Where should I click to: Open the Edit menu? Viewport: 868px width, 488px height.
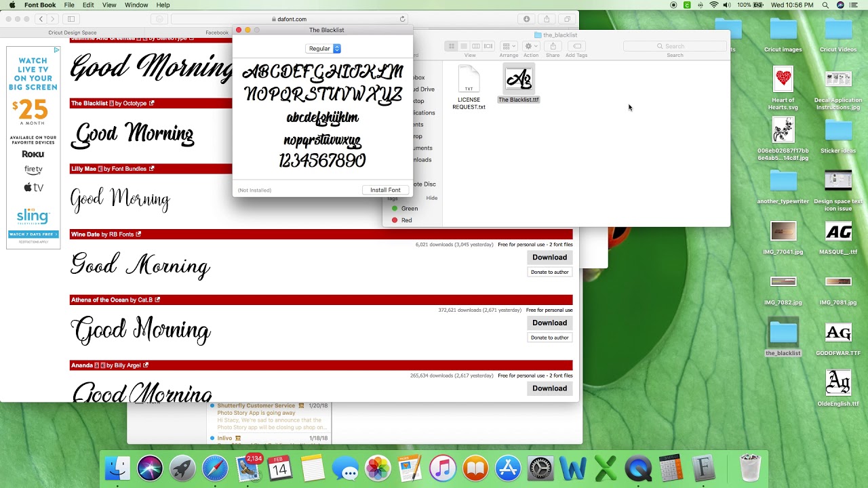88,5
